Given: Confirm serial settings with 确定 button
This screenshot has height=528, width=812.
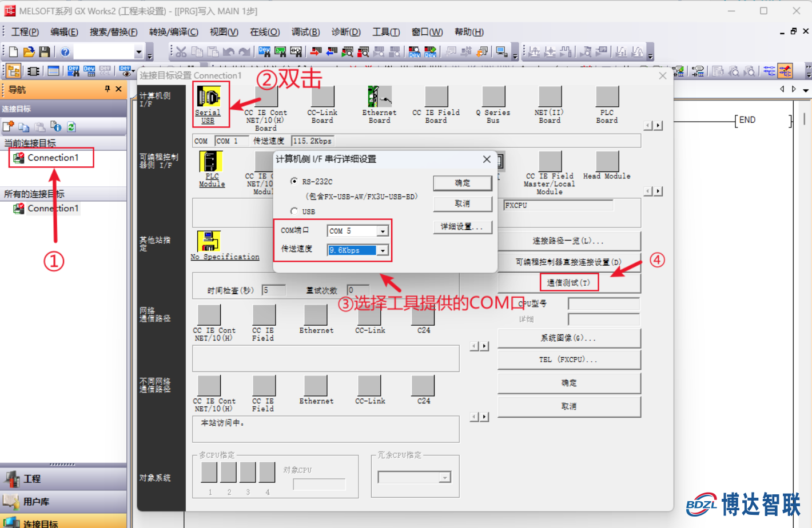Looking at the screenshot, I should click(x=463, y=183).
